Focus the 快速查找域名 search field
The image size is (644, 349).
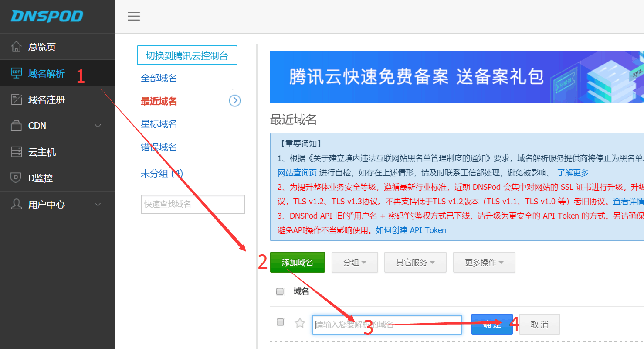[x=193, y=204]
